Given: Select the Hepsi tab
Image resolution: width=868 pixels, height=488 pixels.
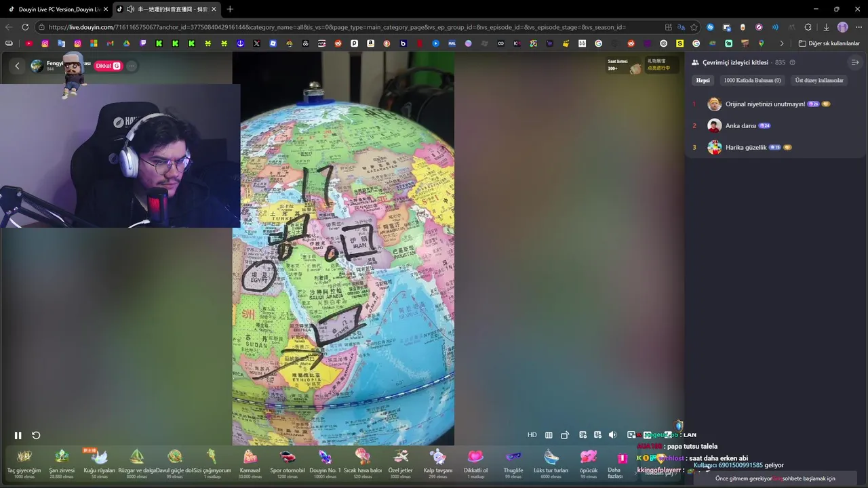Looking at the screenshot, I should [703, 80].
